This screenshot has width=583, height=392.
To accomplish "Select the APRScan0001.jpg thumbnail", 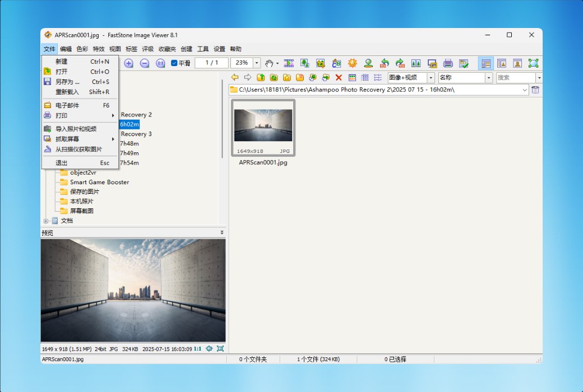I will 263,128.
